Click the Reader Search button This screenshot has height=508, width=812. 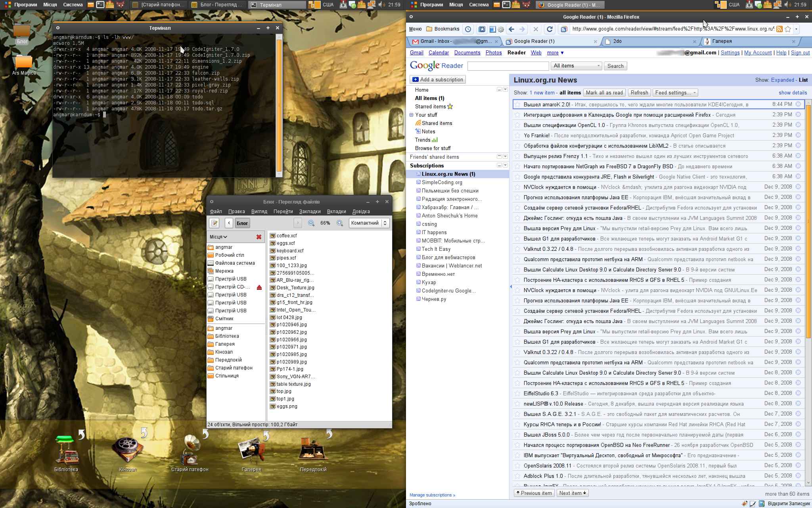click(x=615, y=66)
